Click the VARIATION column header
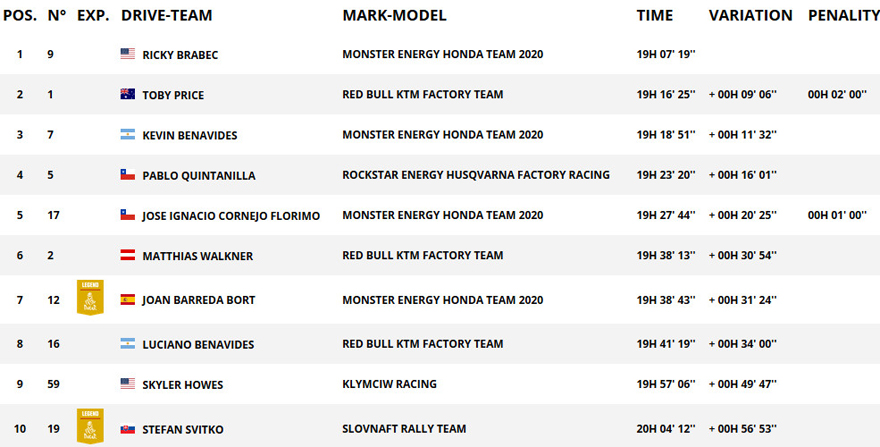The width and height of the screenshot is (880, 447). (750, 15)
